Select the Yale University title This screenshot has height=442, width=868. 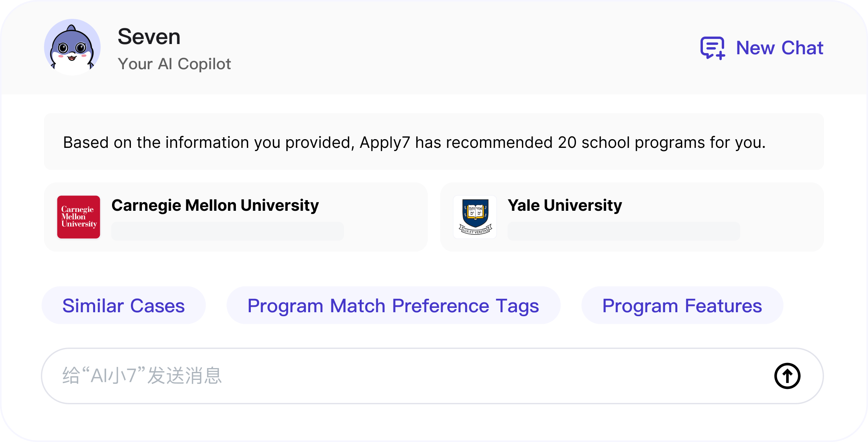click(x=565, y=206)
